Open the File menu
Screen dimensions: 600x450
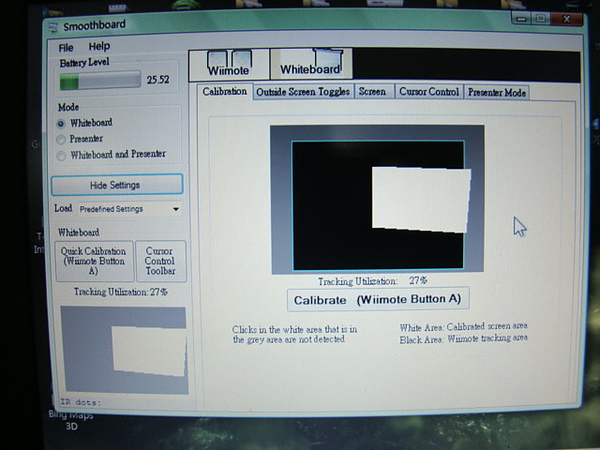tap(65, 48)
